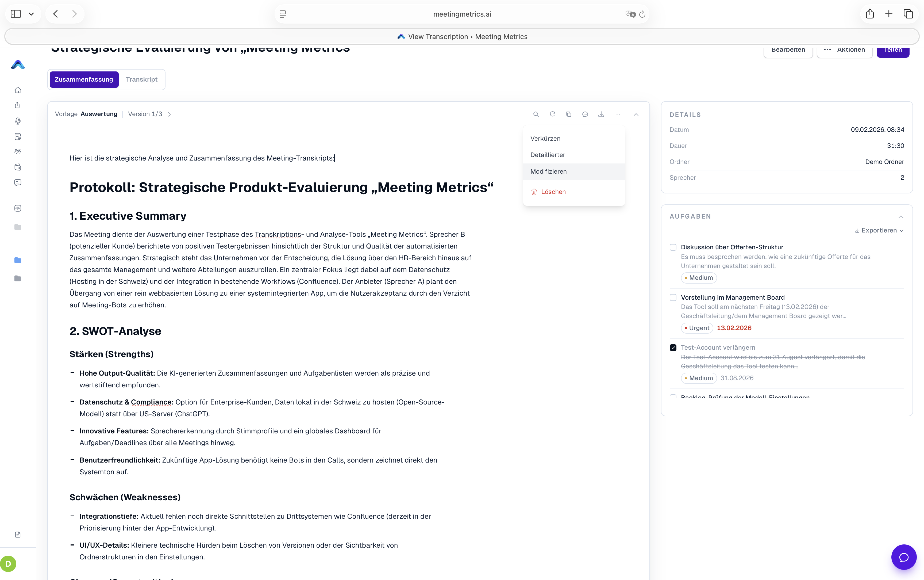
Task: Reload the page from the address bar
Action: click(642, 14)
